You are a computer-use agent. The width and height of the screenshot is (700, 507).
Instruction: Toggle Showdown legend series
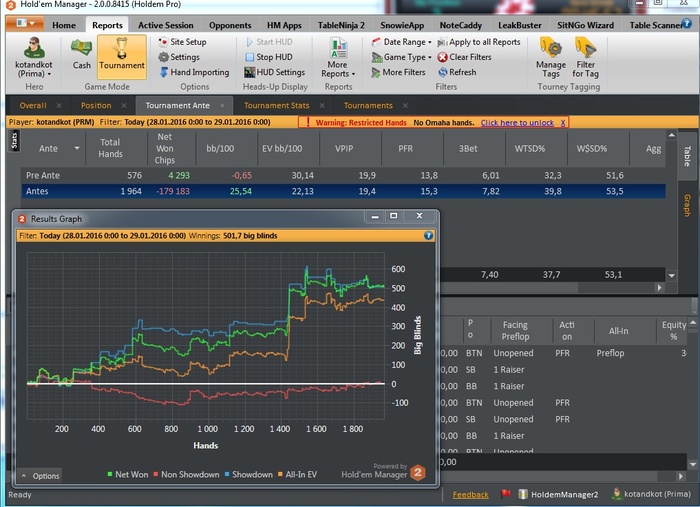248,474
